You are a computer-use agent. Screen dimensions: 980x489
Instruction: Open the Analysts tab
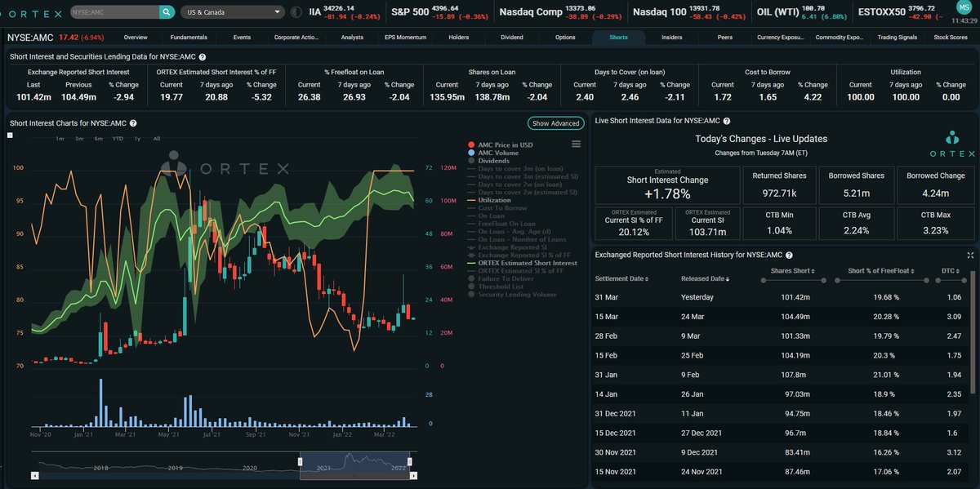pos(352,38)
